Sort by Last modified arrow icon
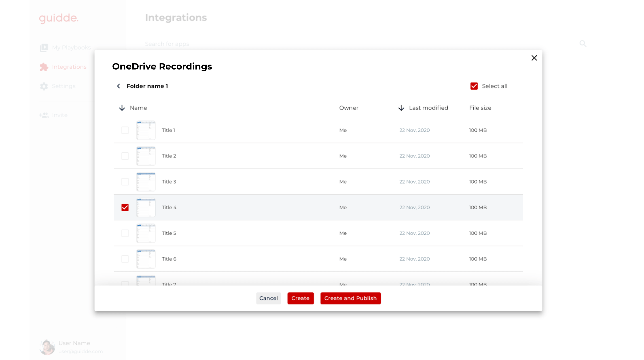Screen dimensions: 644x360 401,108
